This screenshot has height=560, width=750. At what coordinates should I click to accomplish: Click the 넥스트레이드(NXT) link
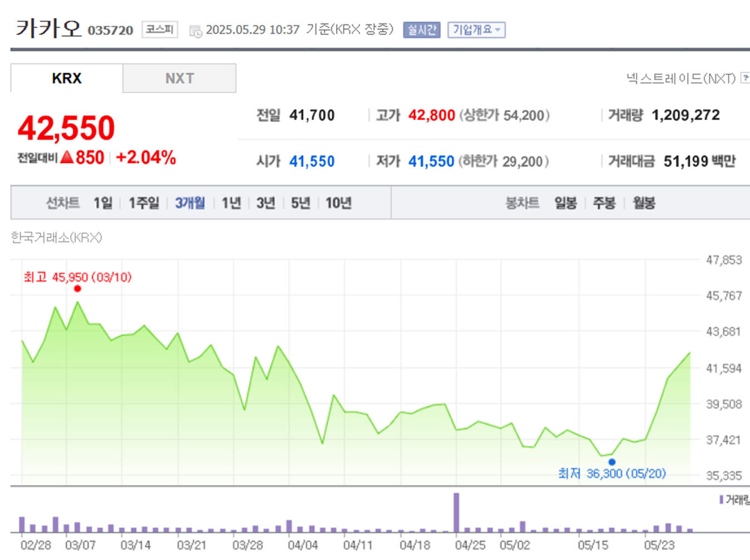click(x=681, y=78)
